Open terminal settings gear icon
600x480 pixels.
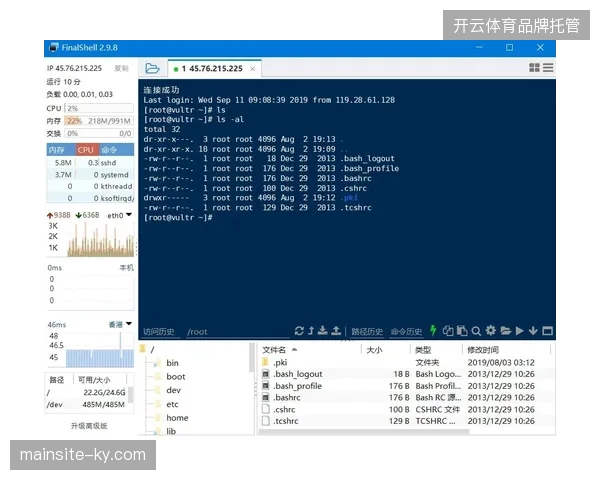[x=491, y=330]
